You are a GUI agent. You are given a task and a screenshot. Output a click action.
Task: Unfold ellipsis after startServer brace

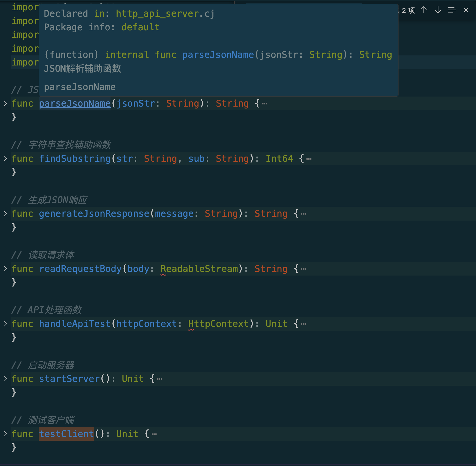pyautogui.click(x=160, y=379)
